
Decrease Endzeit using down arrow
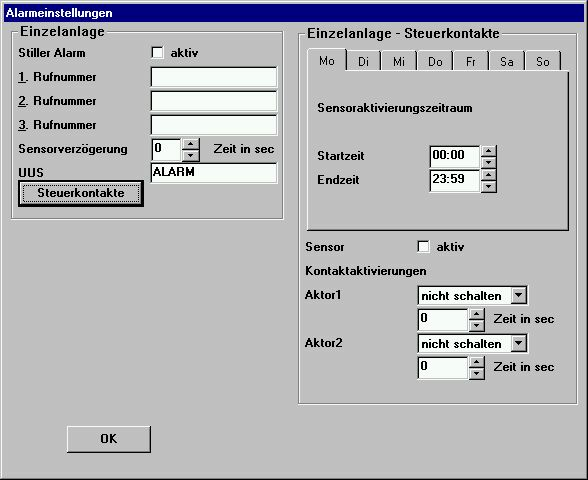[488, 186]
